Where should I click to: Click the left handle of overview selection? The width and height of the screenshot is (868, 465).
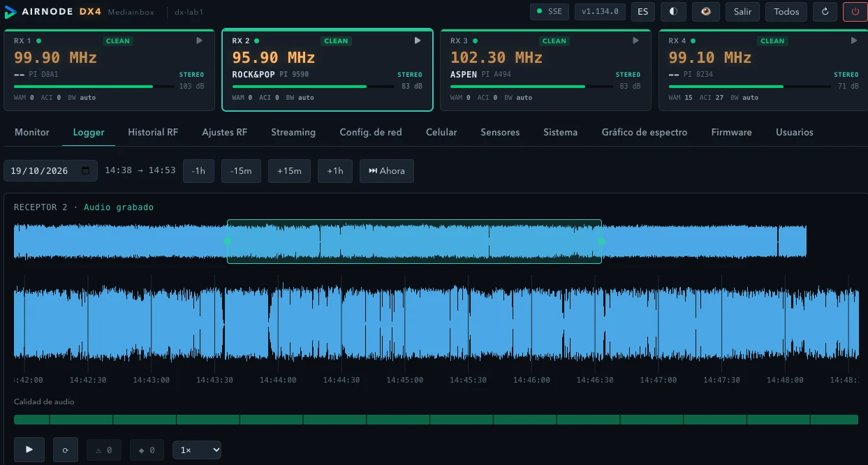(x=228, y=241)
